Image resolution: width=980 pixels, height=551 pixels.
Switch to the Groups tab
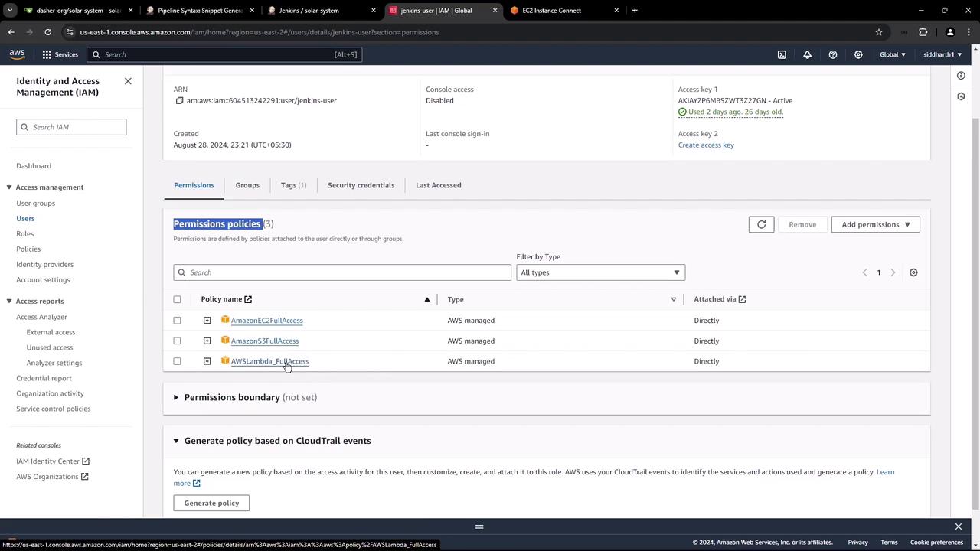247,185
